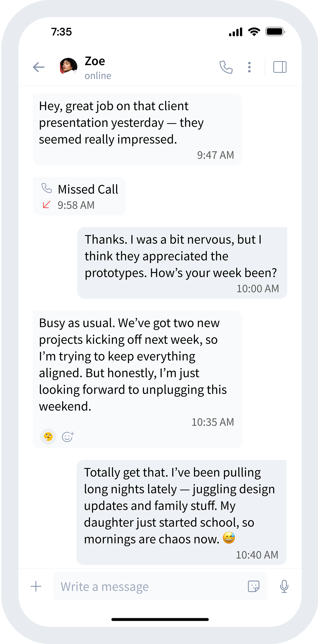The width and height of the screenshot is (318, 644).
Task: Start a voice call with Zoe
Action: click(x=226, y=67)
